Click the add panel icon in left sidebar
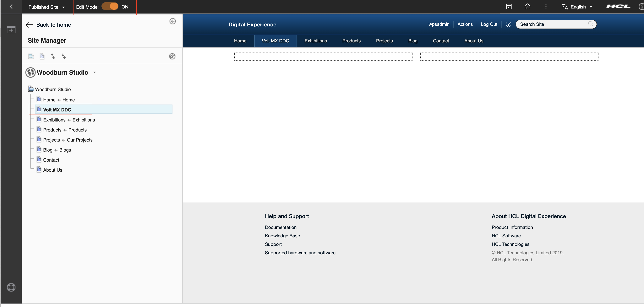The image size is (644, 307). [x=11, y=30]
